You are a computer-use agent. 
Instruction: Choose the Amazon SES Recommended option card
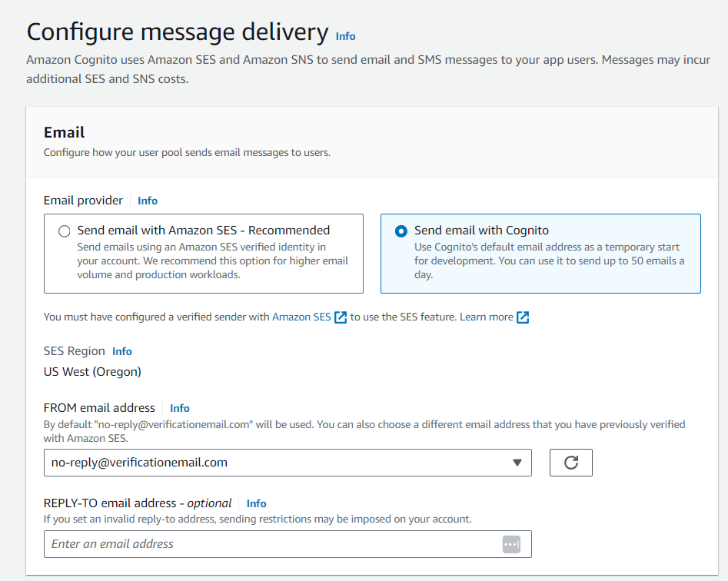click(x=204, y=254)
